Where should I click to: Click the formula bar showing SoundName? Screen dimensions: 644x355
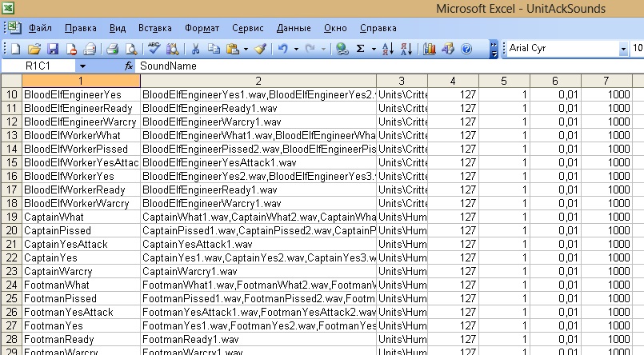[390, 66]
